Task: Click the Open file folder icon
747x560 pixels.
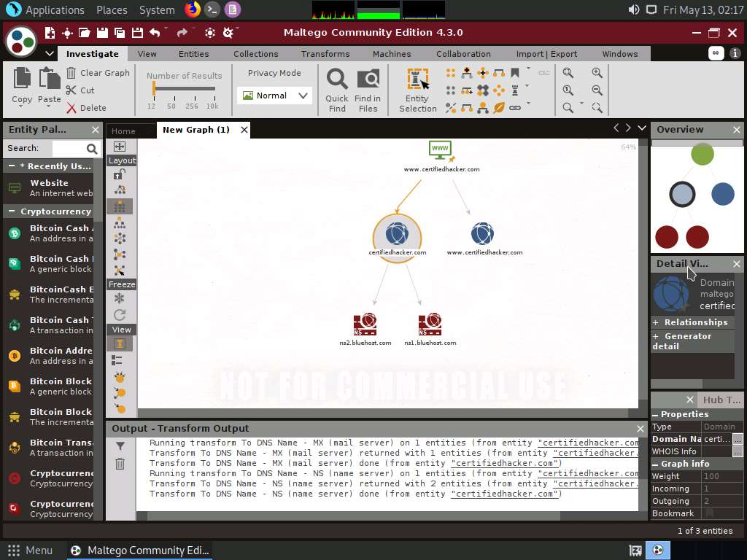Action: click(x=85, y=32)
